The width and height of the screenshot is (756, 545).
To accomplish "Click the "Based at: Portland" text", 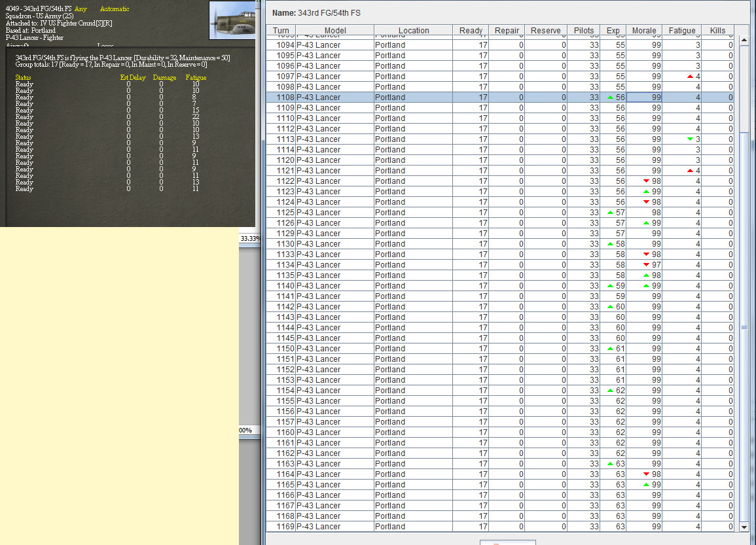I will point(30,30).
